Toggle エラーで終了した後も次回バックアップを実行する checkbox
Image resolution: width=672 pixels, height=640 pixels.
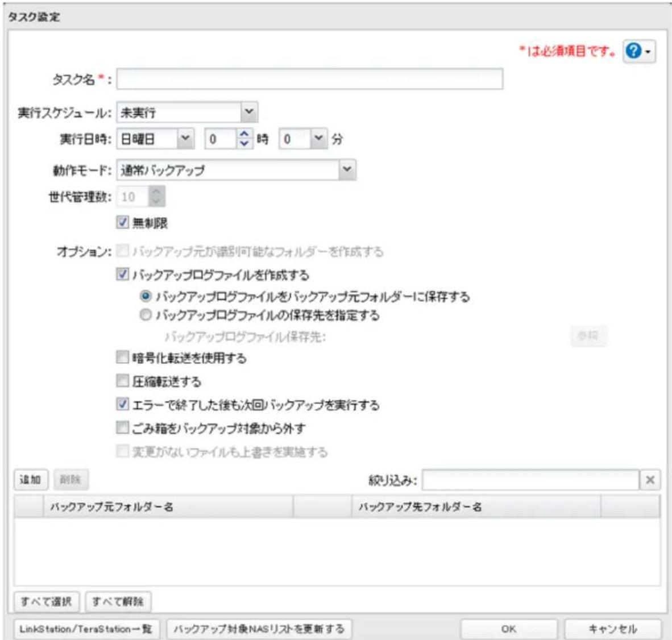pyautogui.click(x=122, y=404)
